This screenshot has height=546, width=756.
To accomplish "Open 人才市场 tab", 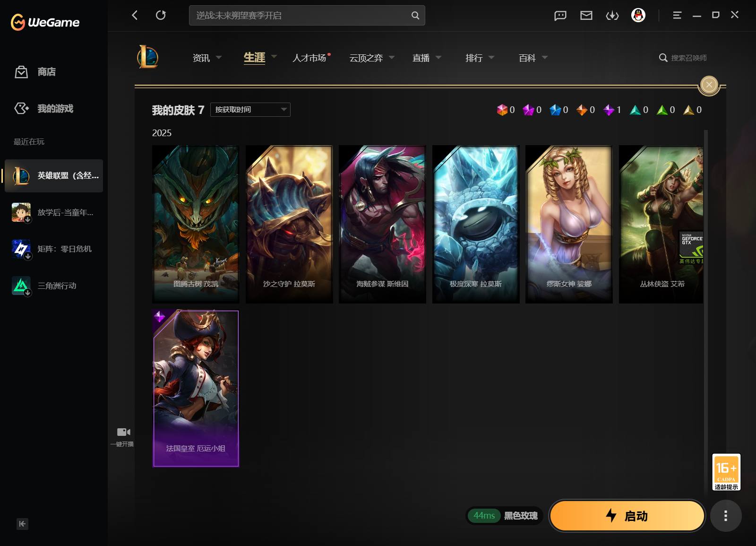I will coord(309,58).
